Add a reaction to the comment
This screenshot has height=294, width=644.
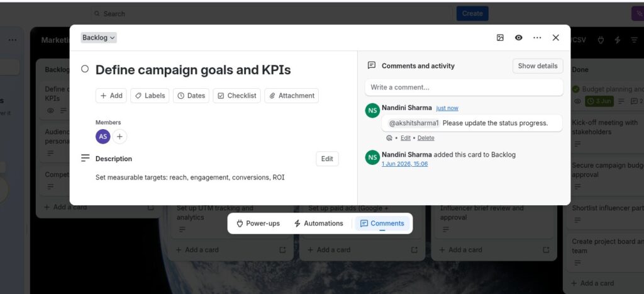coord(389,138)
